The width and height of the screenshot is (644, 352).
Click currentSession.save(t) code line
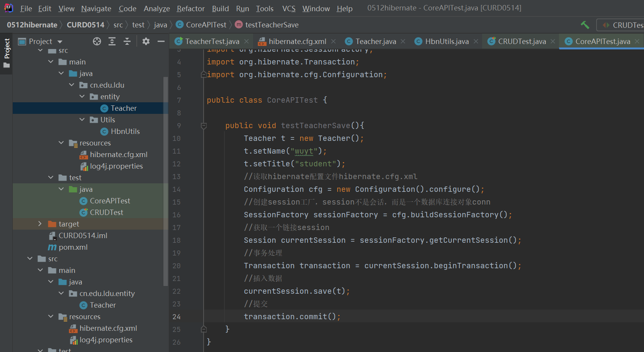297,291
